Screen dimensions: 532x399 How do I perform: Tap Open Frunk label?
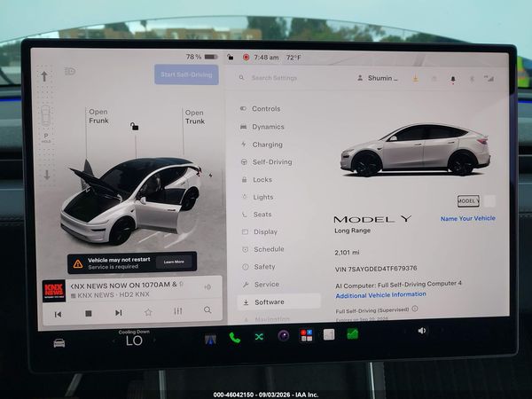tap(98, 116)
